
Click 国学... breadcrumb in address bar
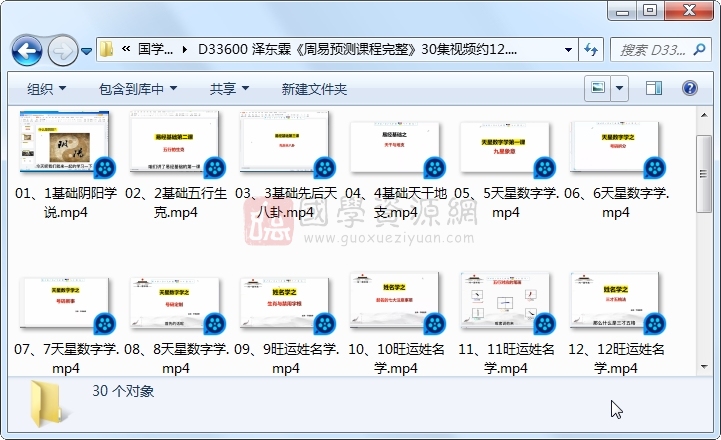click(x=155, y=49)
